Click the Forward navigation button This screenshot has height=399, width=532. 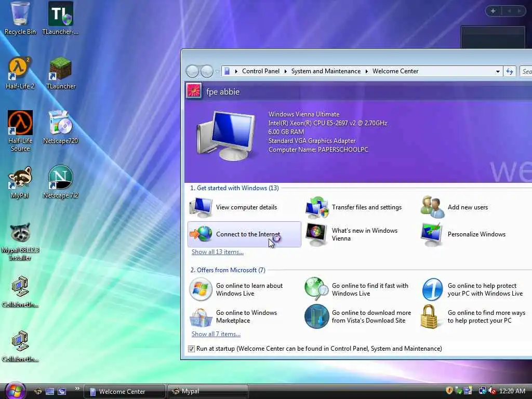[207, 71]
